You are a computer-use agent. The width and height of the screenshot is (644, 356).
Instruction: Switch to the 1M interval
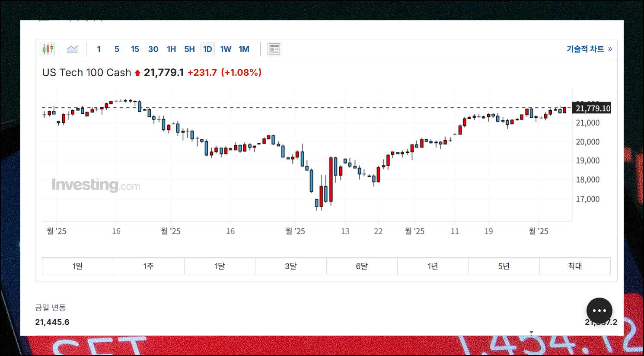244,49
